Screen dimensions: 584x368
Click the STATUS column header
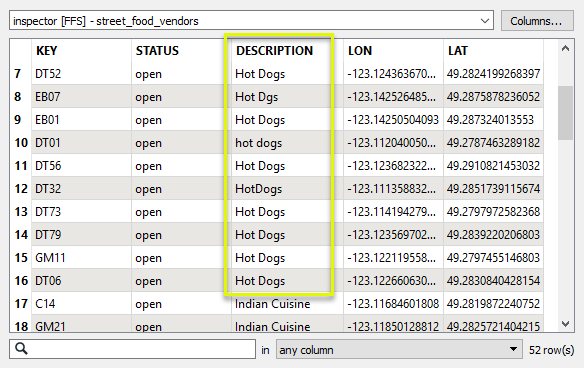click(181, 51)
